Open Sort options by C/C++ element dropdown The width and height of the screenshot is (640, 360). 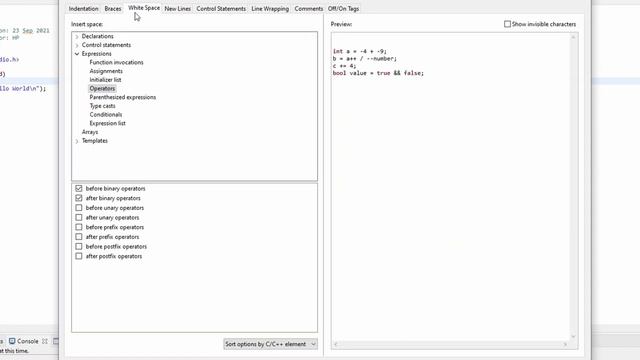pos(270,344)
